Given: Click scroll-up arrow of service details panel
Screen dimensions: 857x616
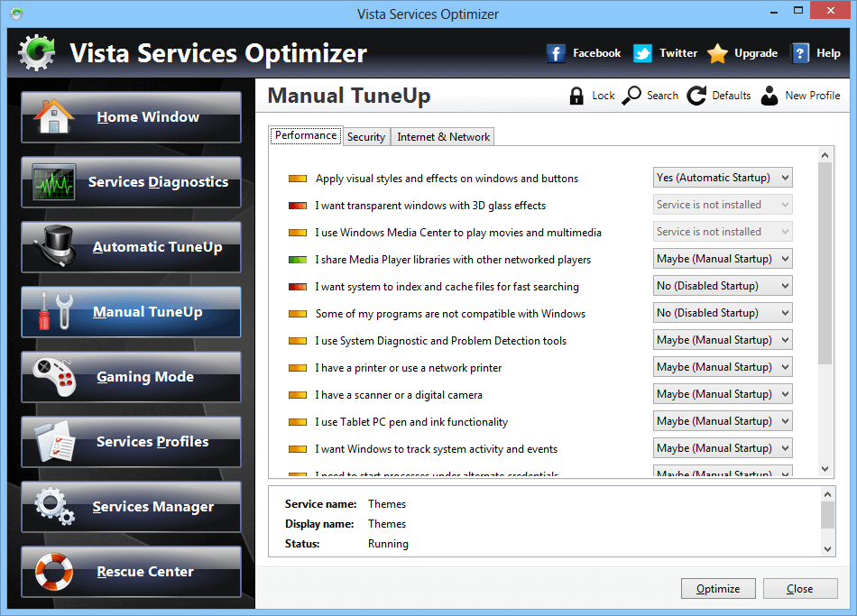Looking at the screenshot, I should (x=827, y=494).
